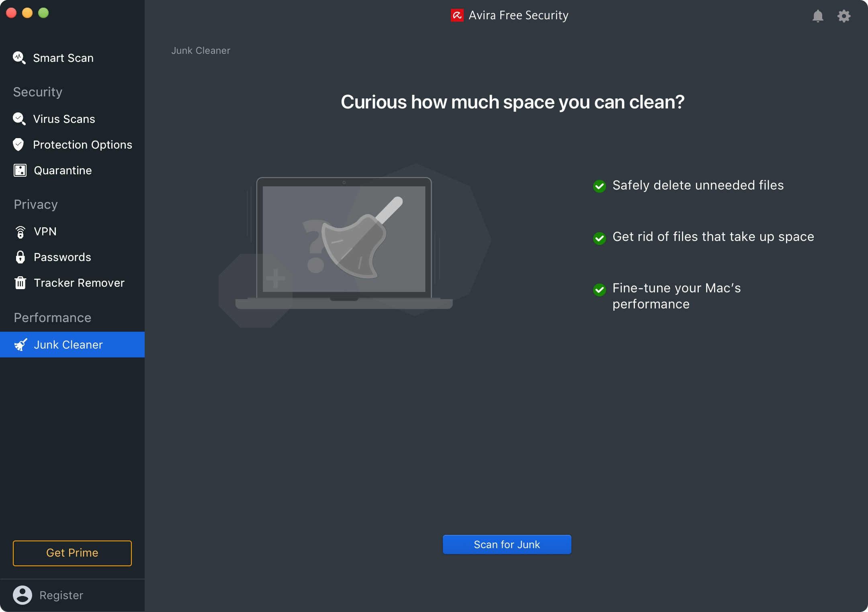The image size is (868, 612).
Task: Open settings via the gear icon
Action: 844,16
